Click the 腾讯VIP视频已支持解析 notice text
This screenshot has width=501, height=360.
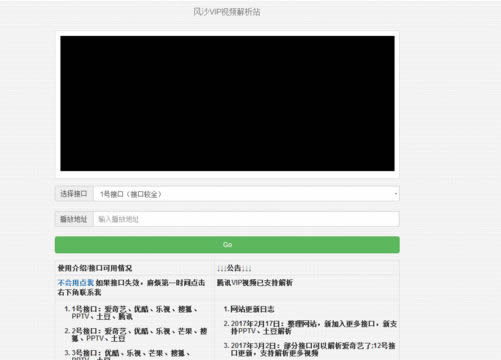pyautogui.click(x=255, y=283)
